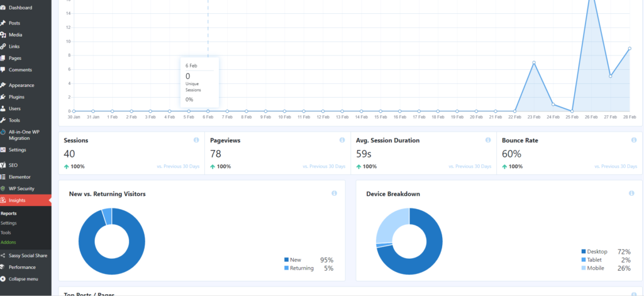This screenshot has height=296, width=644.
Task: Click the Desktop 72% legend entry
Action: (x=606, y=252)
